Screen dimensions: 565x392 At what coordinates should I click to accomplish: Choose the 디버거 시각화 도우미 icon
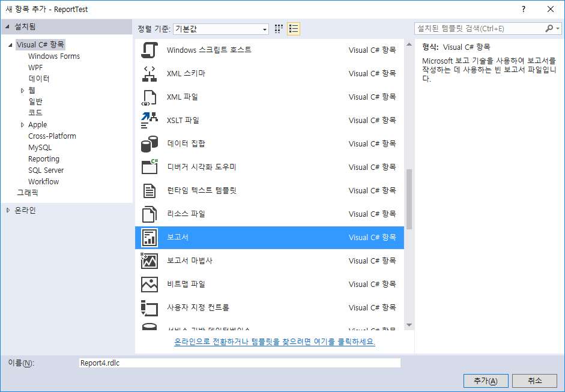[x=149, y=167]
